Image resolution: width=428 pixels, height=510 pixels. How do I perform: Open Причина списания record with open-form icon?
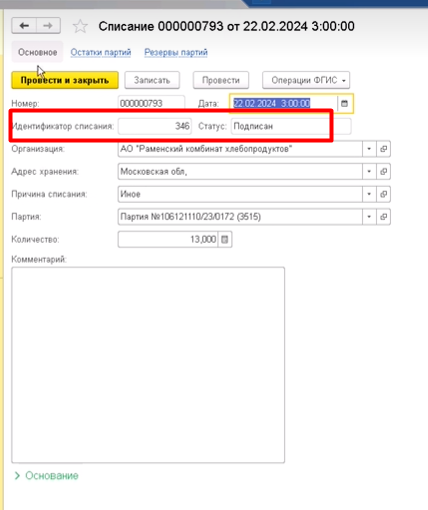(383, 194)
